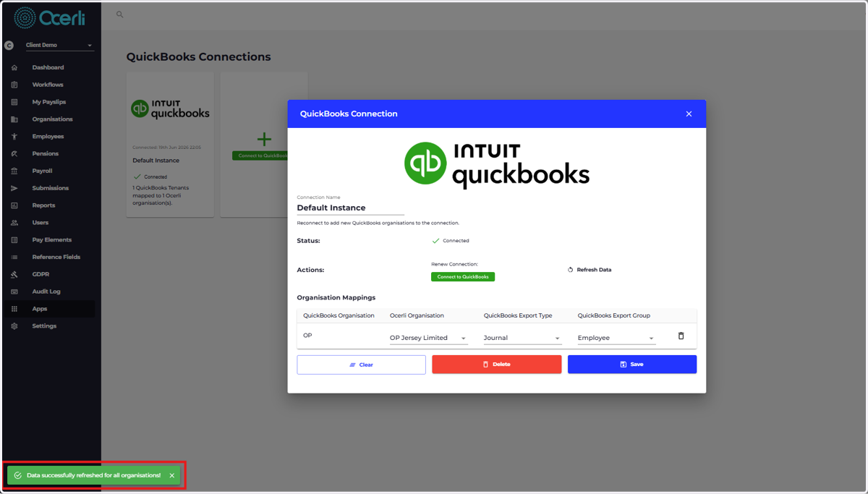Open the Client Demo selector dropdown
The height and width of the screenshot is (494, 868).
click(59, 46)
